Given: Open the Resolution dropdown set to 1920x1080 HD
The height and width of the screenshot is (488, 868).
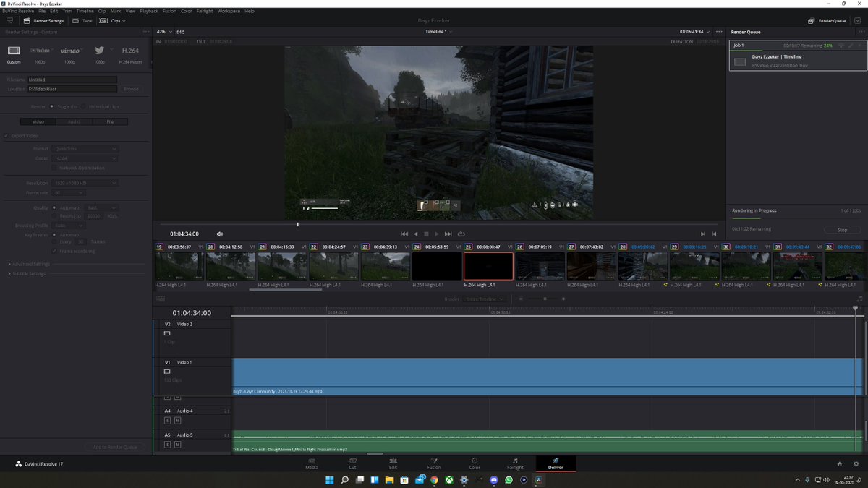Looking at the screenshot, I should tap(85, 183).
